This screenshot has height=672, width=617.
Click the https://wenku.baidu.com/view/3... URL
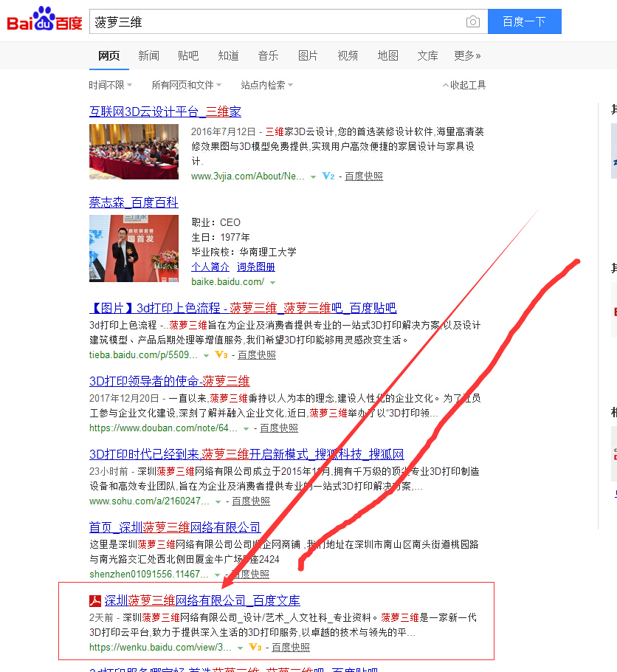(160, 647)
